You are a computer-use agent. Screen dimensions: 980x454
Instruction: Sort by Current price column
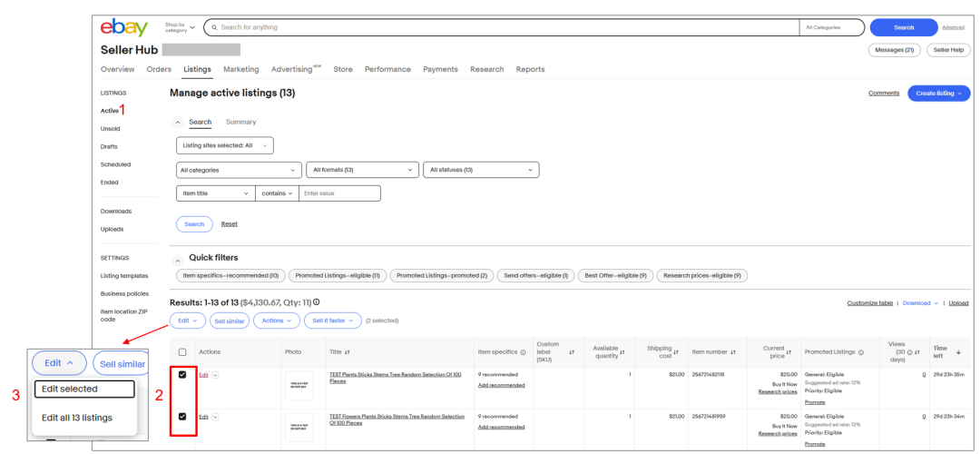(789, 352)
